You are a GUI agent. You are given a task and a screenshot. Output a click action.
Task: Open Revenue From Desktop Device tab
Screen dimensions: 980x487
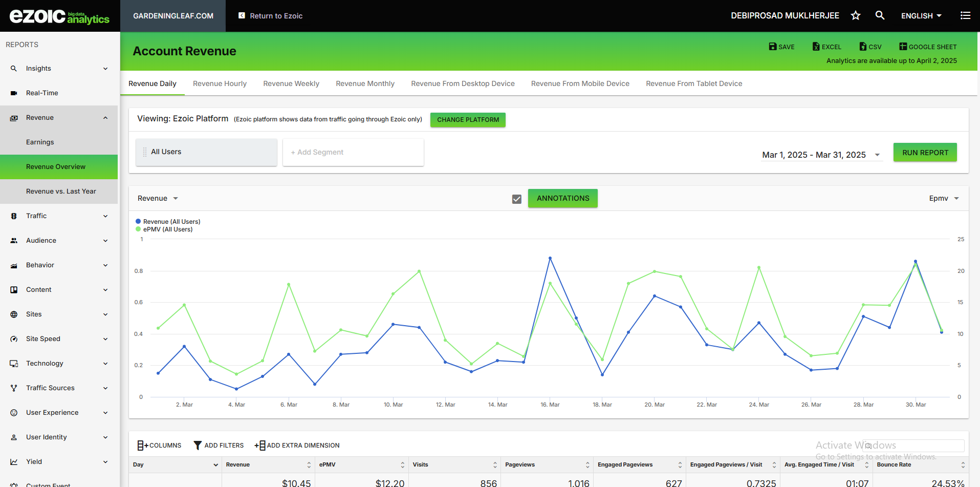point(463,83)
